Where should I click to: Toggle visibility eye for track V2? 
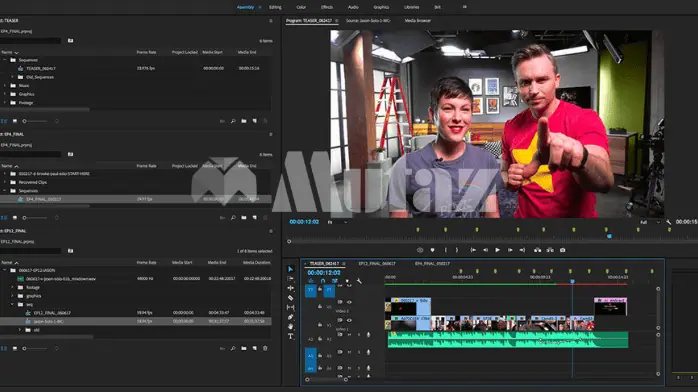349,302
